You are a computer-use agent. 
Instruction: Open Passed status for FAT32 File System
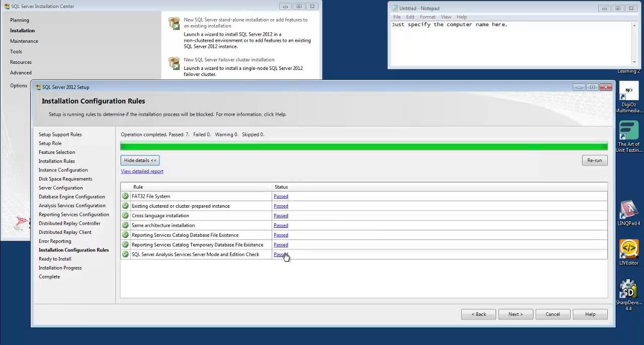(x=281, y=197)
